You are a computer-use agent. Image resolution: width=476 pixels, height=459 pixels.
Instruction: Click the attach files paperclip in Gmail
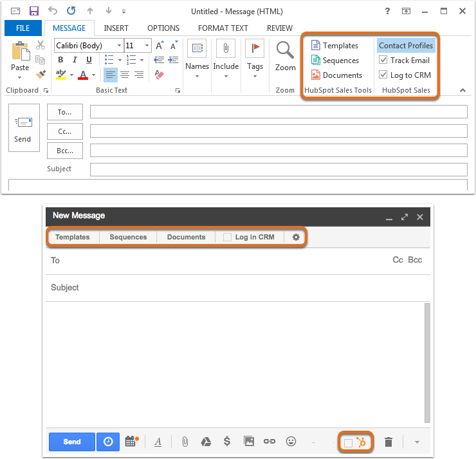[x=184, y=442]
